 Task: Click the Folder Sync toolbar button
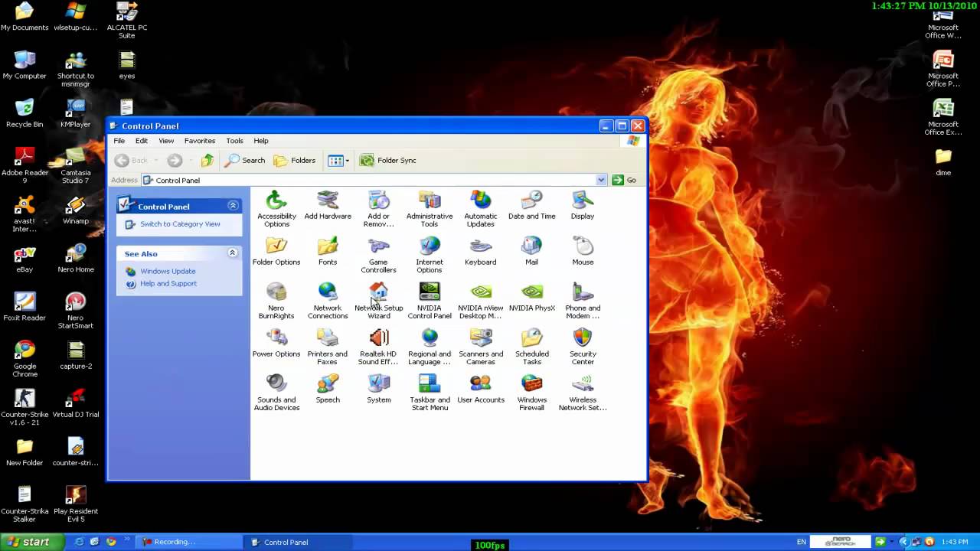coord(388,160)
